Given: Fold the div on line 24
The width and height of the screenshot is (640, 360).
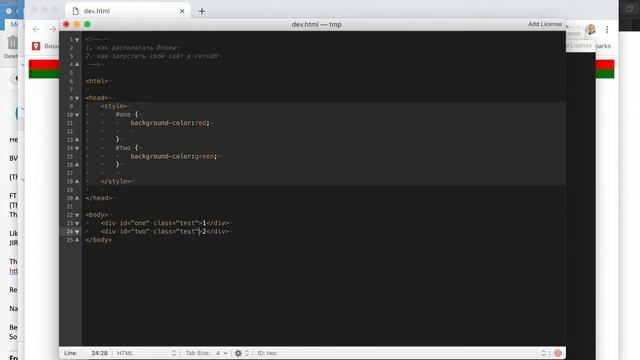Looking at the screenshot, I should pyautogui.click(x=77, y=232).
